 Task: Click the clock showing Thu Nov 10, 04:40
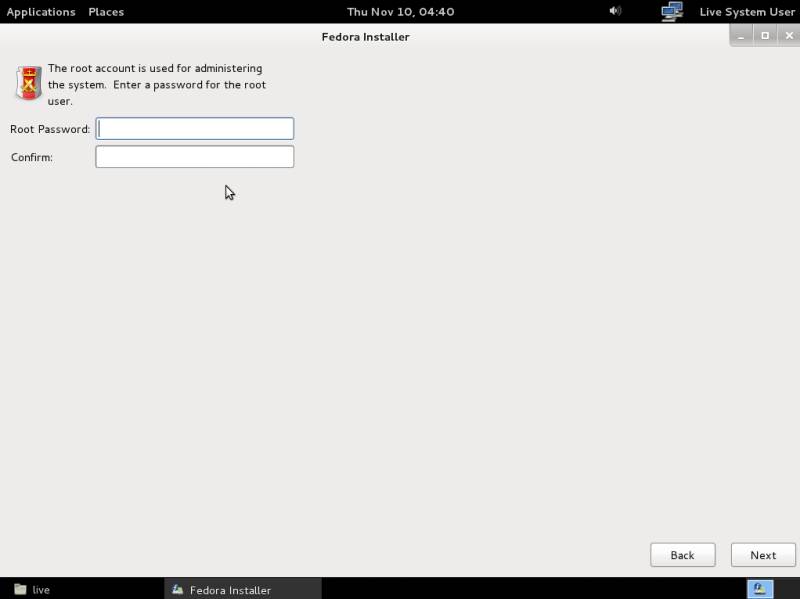click(401, 12)
